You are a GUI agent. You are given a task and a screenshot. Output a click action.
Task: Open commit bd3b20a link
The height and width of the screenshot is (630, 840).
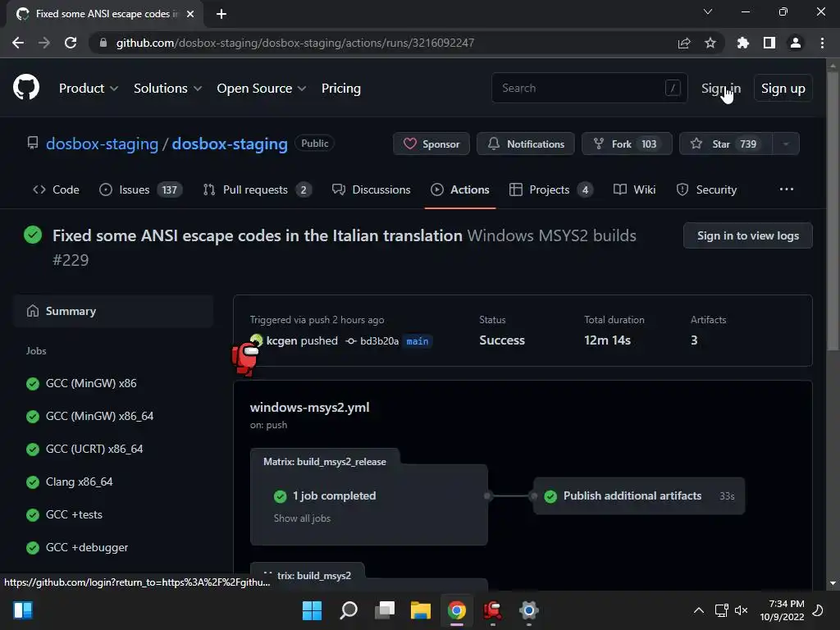pyautogui.click(x=379, y=341)
